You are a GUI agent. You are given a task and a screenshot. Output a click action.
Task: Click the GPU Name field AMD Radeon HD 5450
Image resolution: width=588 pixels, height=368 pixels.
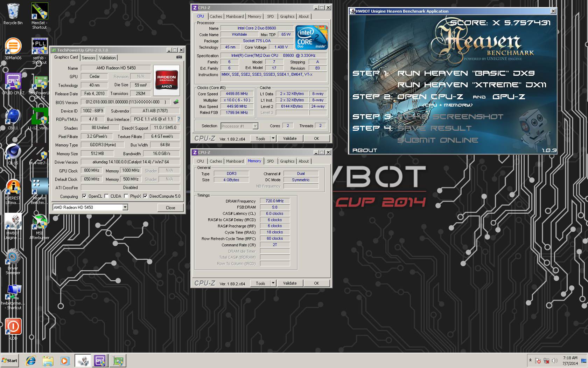pyautogui.click(x=116, y=68)
